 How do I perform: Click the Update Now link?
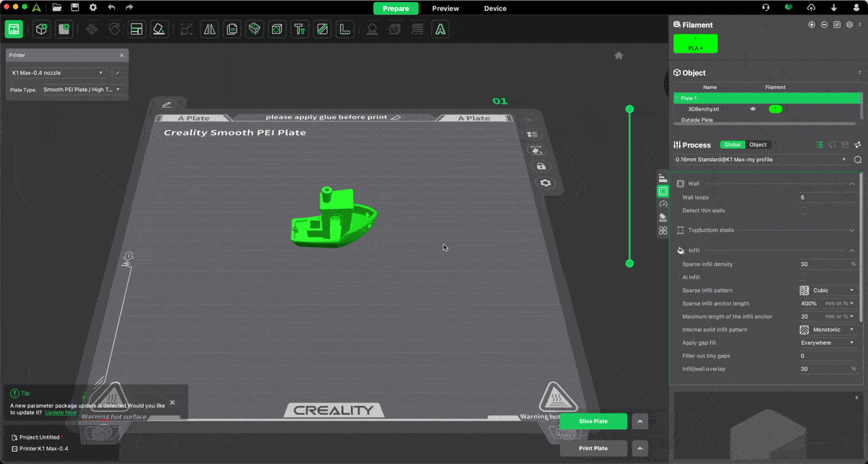pos(61,413)
